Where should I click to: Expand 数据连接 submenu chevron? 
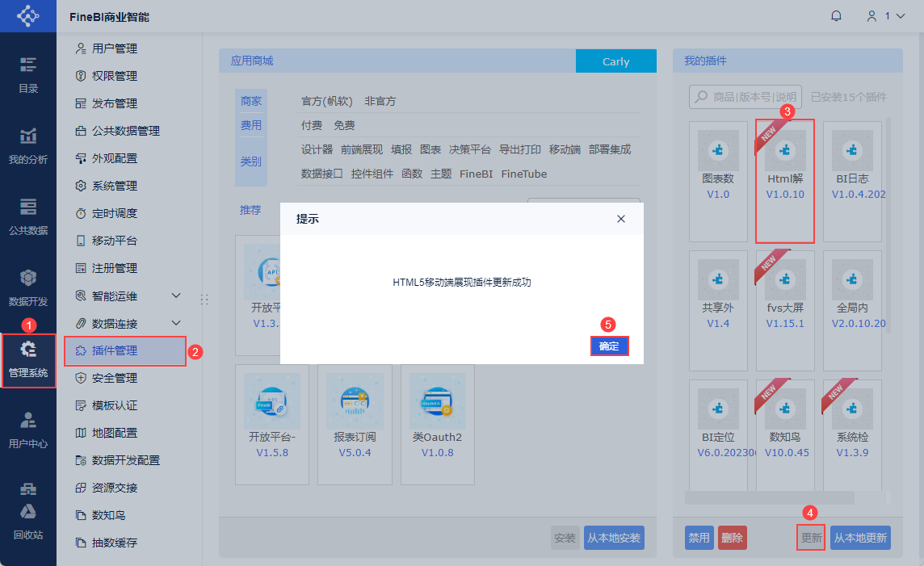(x=175, y=323)
